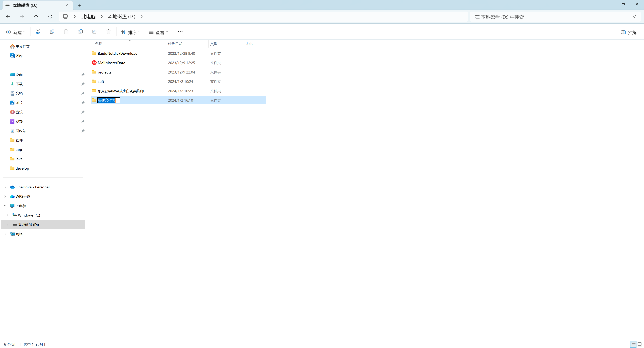Image resolution: width=644 pixels, height=348 pixels.
Task: Switch to large icons view in status bar
Action: (x=639, y=344)
